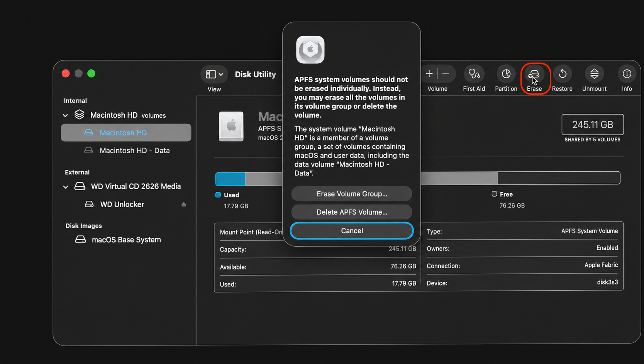Image resolution: width=644 pixels, height=364 pixels.
Task: Select macOS Base System disk image
Action: (x=126, y=240)
